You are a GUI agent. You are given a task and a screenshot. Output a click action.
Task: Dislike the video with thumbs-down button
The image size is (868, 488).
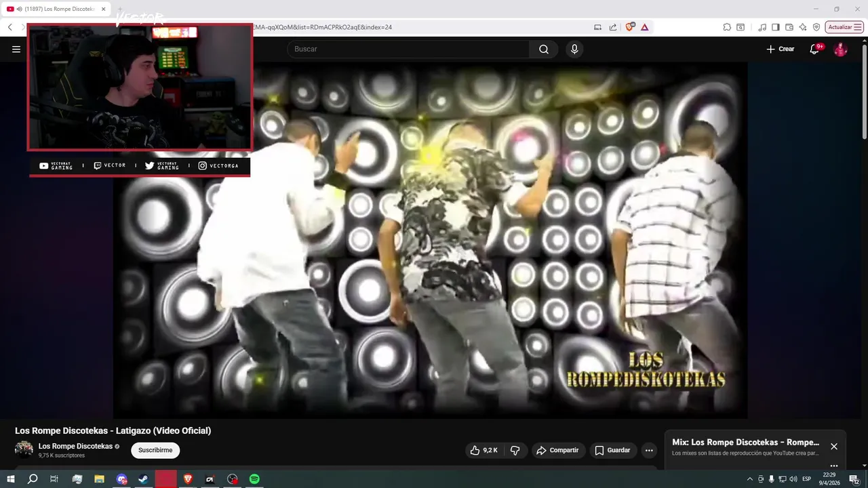(515, 450)
